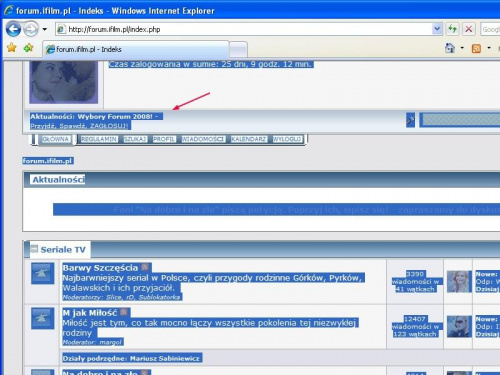Click the Aktualności section header
The height and width of the screenshot is (375, 500).
point(58,180)
